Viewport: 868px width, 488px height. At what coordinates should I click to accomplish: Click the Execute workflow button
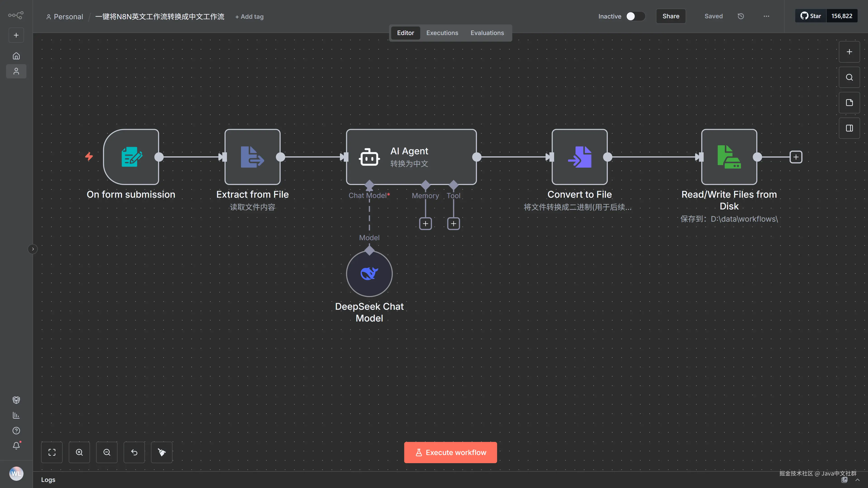click(450, 452)
